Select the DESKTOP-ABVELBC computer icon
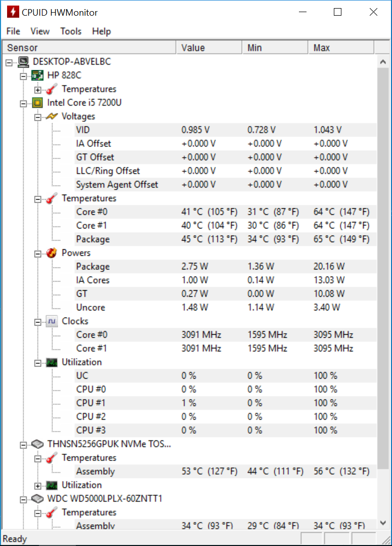 click(23, 62)
